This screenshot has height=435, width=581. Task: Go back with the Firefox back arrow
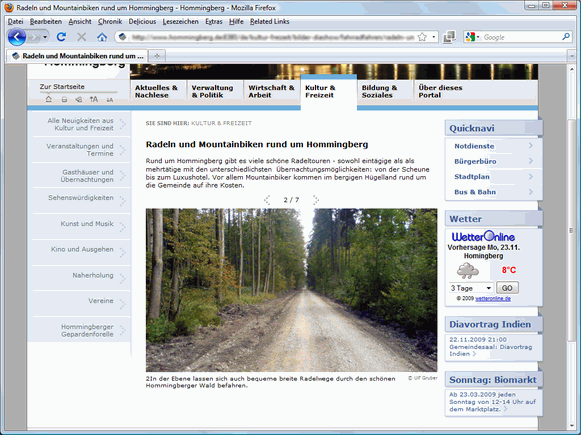tap(17, 37)
